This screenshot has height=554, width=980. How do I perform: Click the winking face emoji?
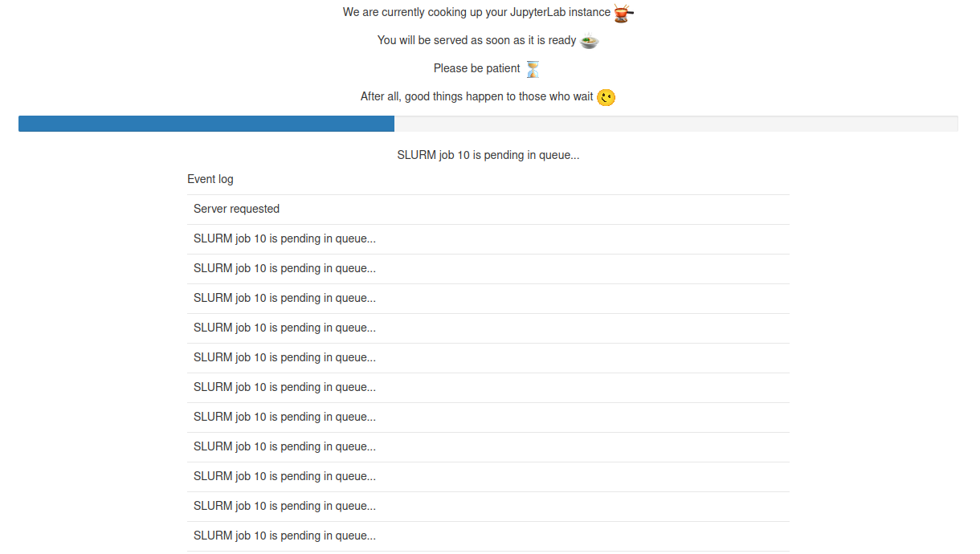tap(606, 97)
